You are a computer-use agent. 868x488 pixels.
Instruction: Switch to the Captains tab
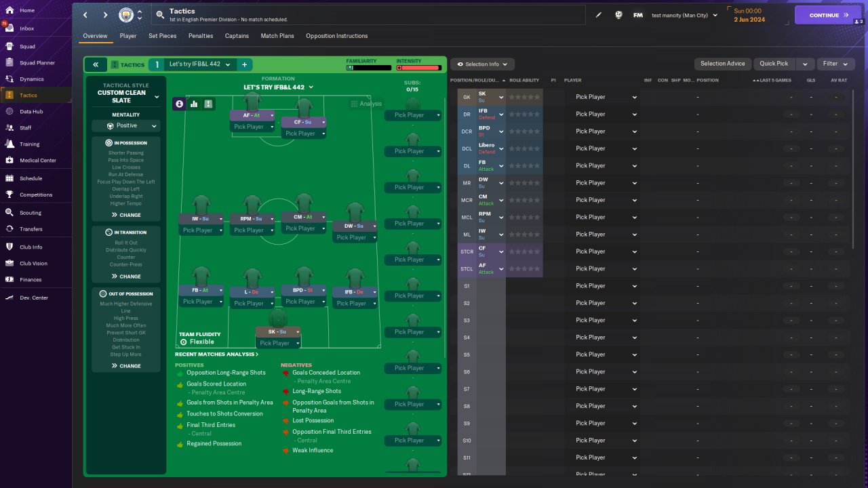click(x=237, y=36)
